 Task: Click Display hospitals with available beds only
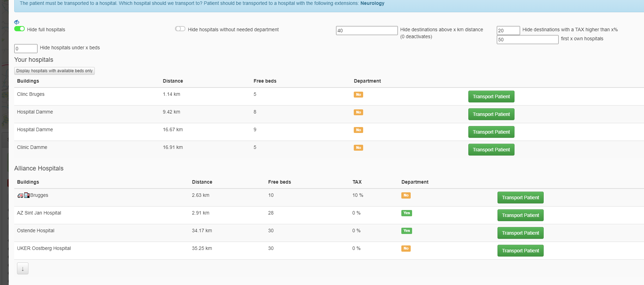pyautogui.click(x=55, y=71)
